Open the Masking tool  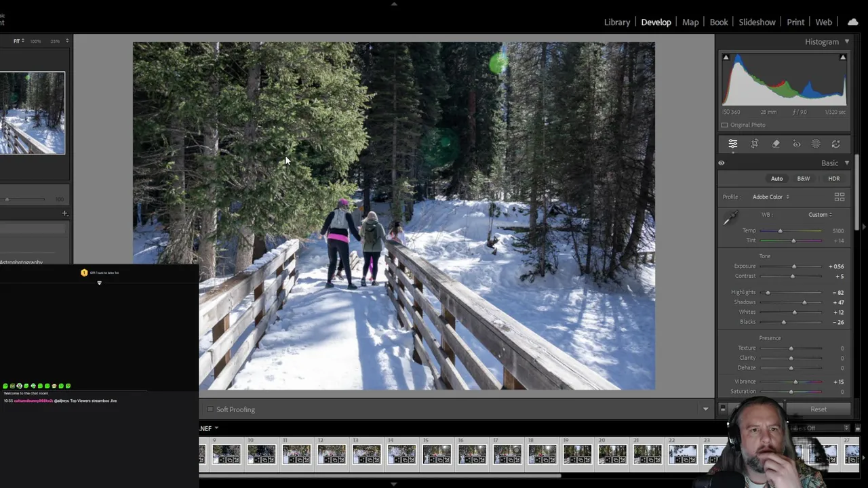pos(816,144)
